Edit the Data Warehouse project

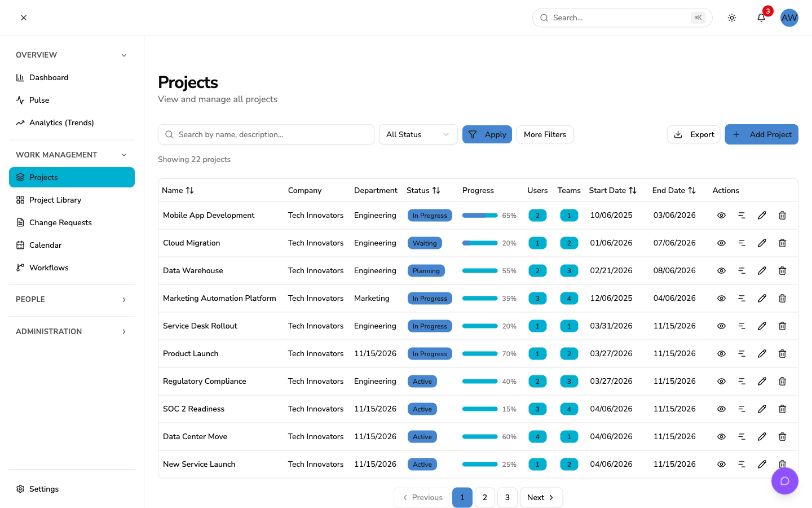[762, 270]
